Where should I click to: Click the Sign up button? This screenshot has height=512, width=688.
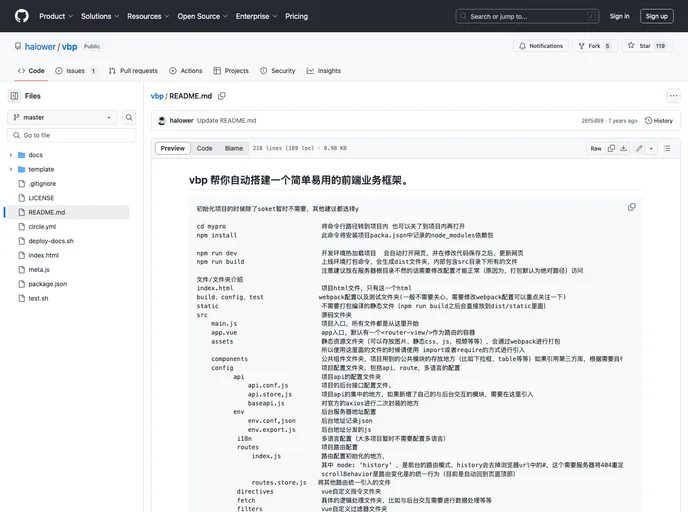click(656, 16)
